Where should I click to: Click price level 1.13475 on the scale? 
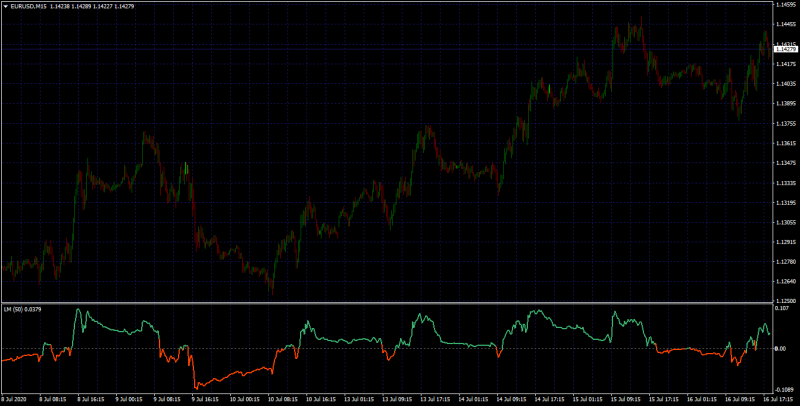tap(786, 163)
